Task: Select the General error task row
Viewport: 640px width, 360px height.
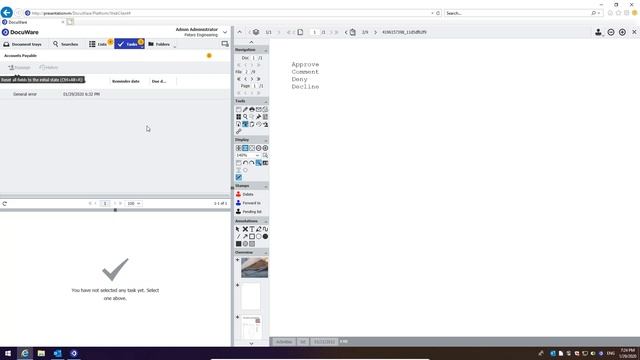Action: click(115, 94)
